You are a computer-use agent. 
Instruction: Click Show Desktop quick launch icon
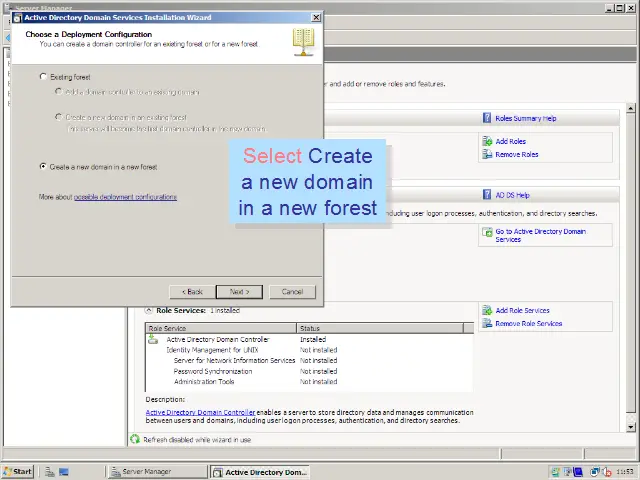pyautogui.click(x=64, y=472)
